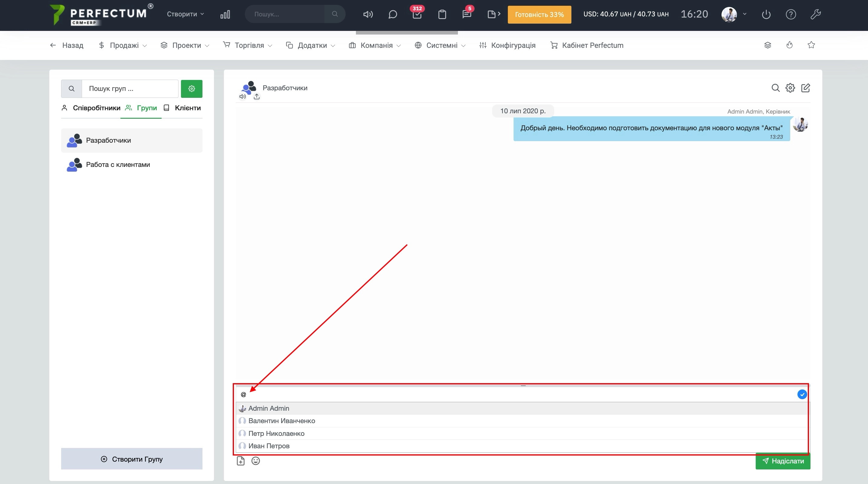Expand the Створити dropdown
868x484 pixels.
[185, 14]
